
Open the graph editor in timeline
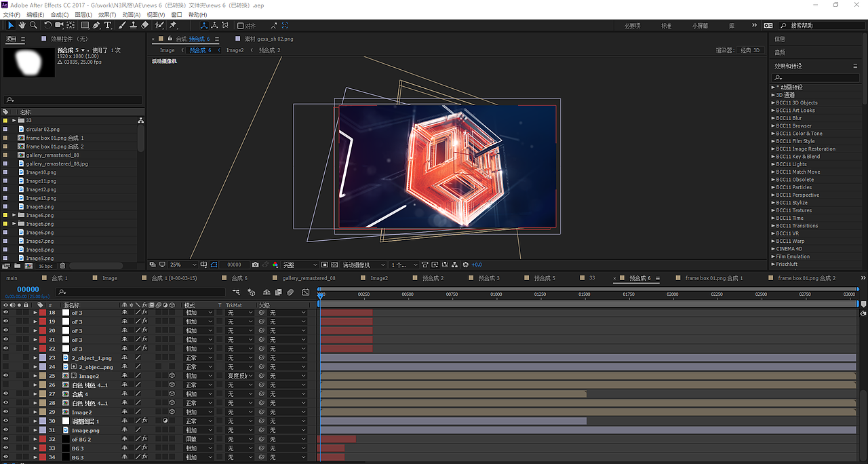click(x=305, y=292)
